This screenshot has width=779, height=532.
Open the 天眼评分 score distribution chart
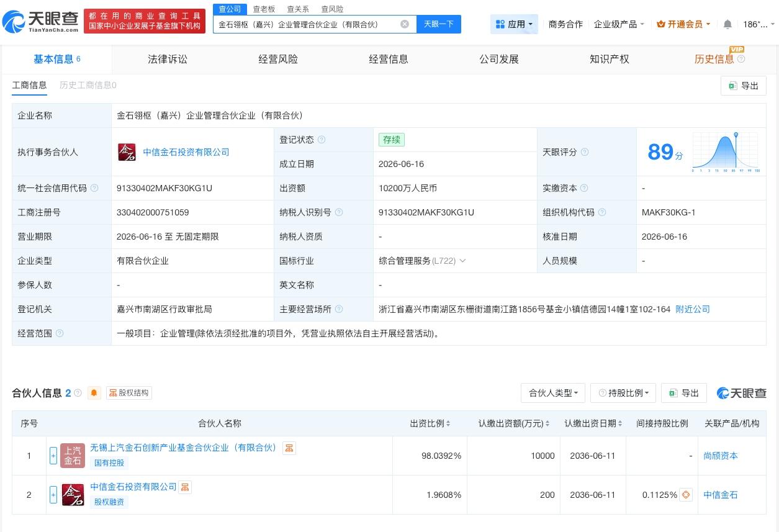[725, 152]
